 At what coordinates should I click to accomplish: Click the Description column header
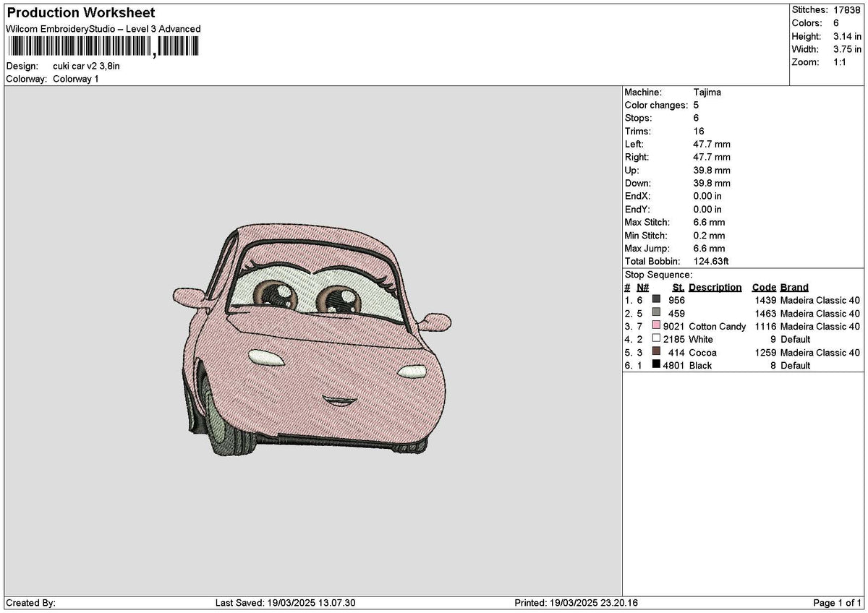pos(715,287)
